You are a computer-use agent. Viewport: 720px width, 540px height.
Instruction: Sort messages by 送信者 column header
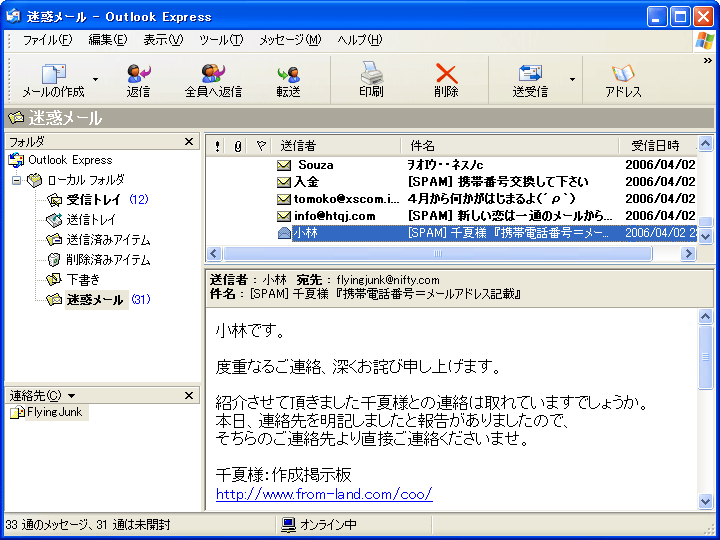pos(337,146)
